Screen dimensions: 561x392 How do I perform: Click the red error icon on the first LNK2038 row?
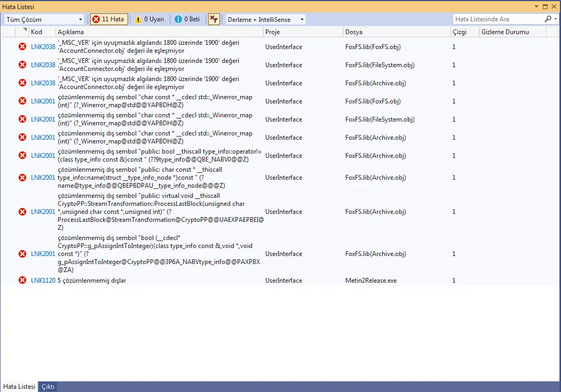pyautogui.click(x=22, y=46)
